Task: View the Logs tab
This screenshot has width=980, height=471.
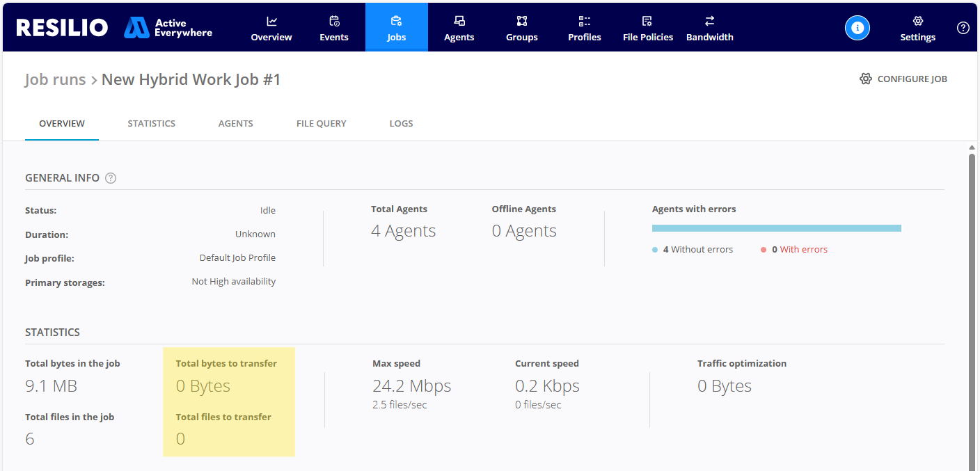Action: coord(401,123)
